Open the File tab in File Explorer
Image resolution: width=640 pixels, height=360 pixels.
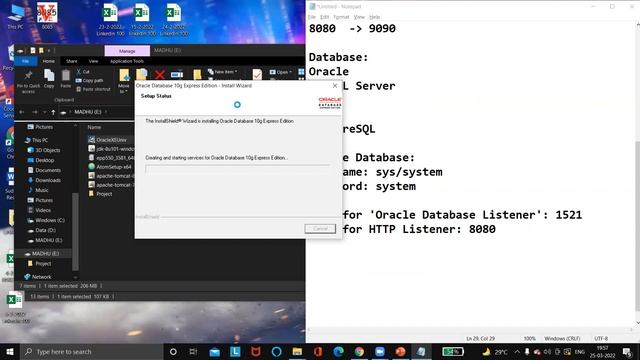(x=26, y=61)
